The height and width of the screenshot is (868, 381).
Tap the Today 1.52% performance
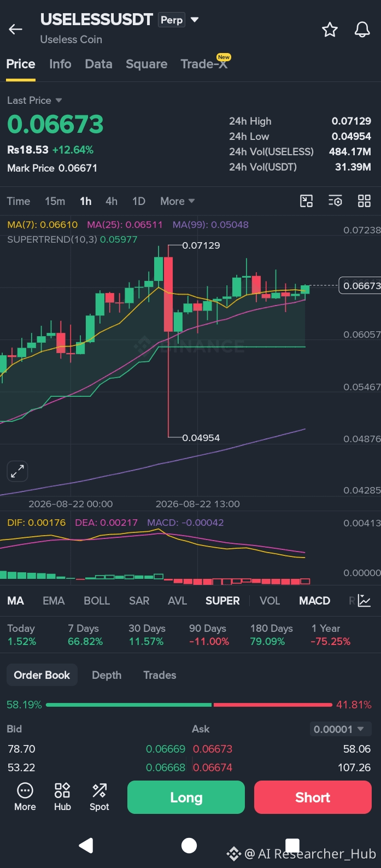point(22,635)
